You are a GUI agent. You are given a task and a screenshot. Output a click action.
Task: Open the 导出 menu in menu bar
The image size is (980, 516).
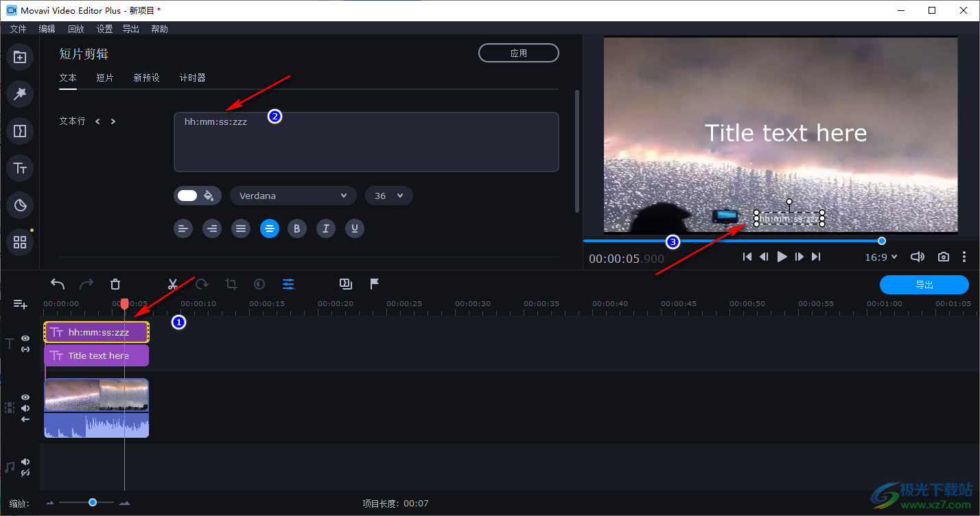pyautogui.click(x=130, y=29)
